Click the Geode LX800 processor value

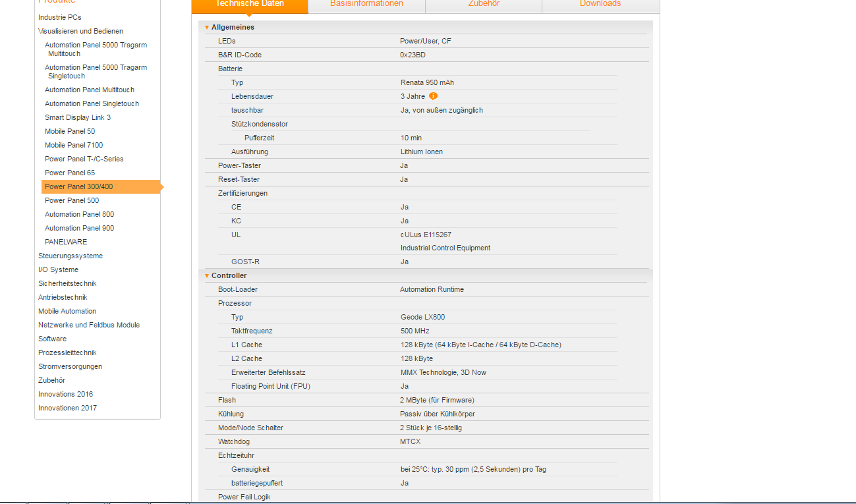tap(422, 317)
